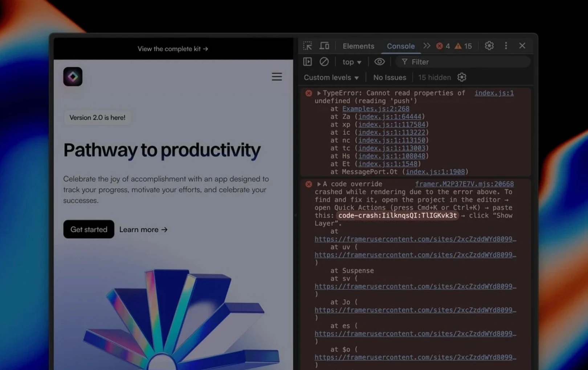Click the warning count triangle indicator
Image resolution: width=588 pixels, height=370 pixels.
pyautogui.click(x=464, y=46)
